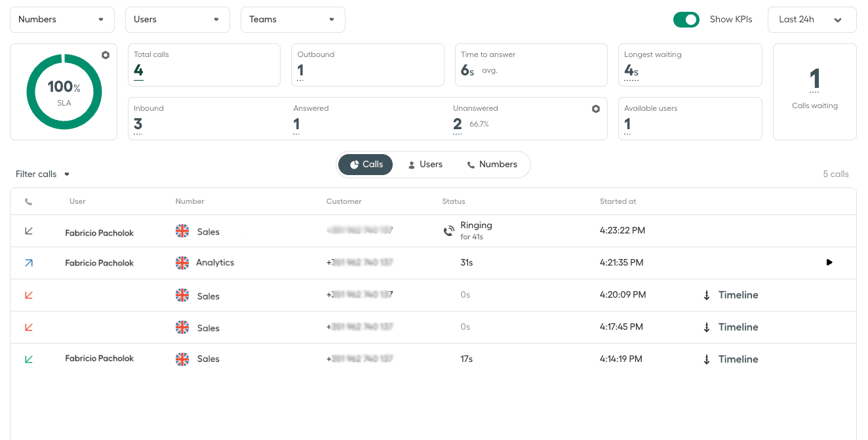
Task: Click the blue outbound arrow on the Analytics row
Action: click(x=28, y=262)
